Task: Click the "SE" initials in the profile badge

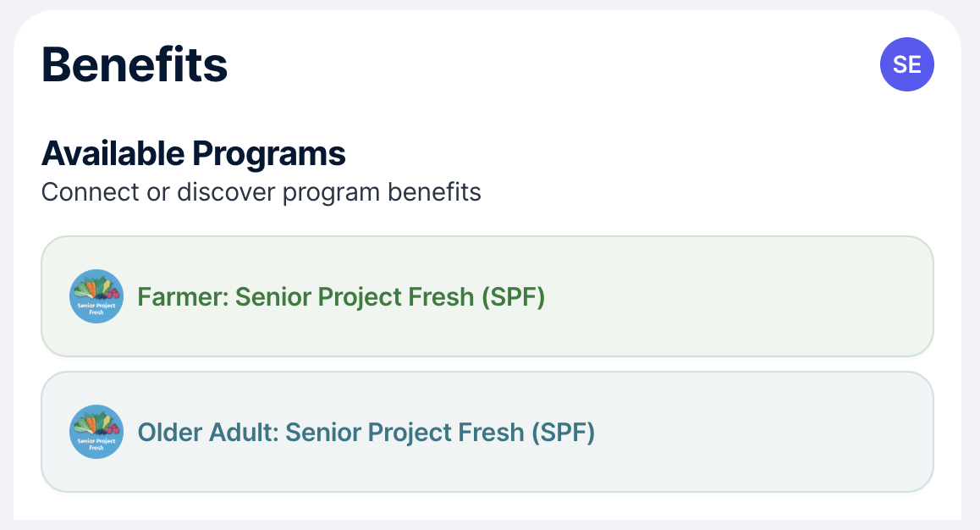Action: pyautogui.click(x=907, y=65)
